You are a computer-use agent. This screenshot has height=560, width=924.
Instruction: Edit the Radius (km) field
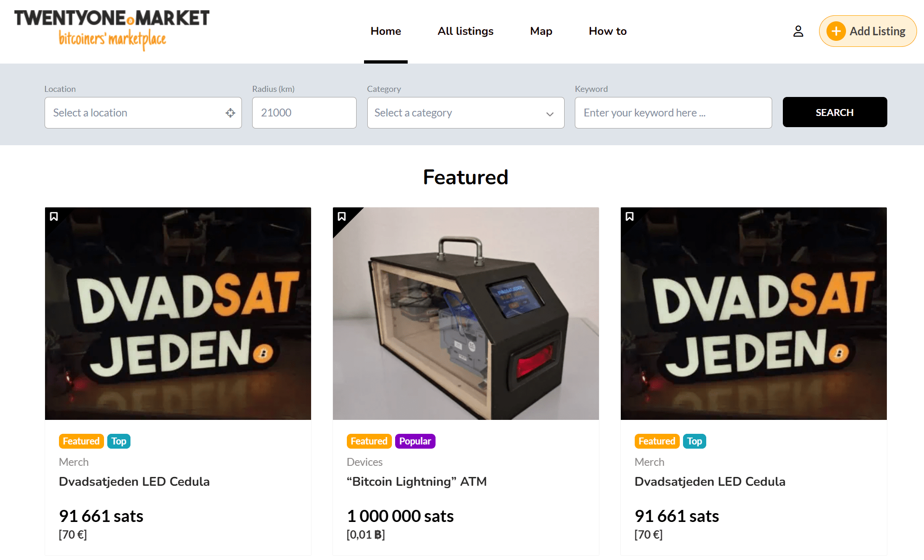(x=304, y=113)
